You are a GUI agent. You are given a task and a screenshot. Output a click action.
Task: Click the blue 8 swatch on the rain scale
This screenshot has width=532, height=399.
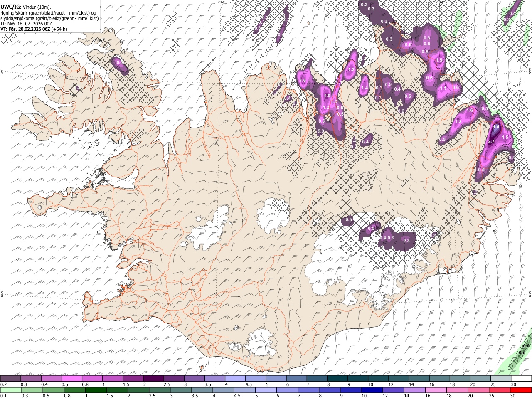click(x=329, y=390)
